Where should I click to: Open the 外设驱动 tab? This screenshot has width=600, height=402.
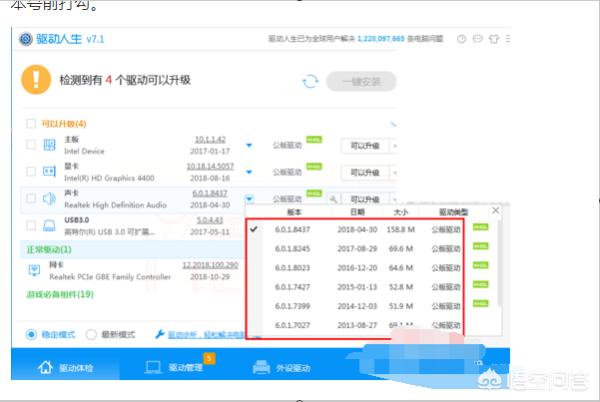click(287, 367)
